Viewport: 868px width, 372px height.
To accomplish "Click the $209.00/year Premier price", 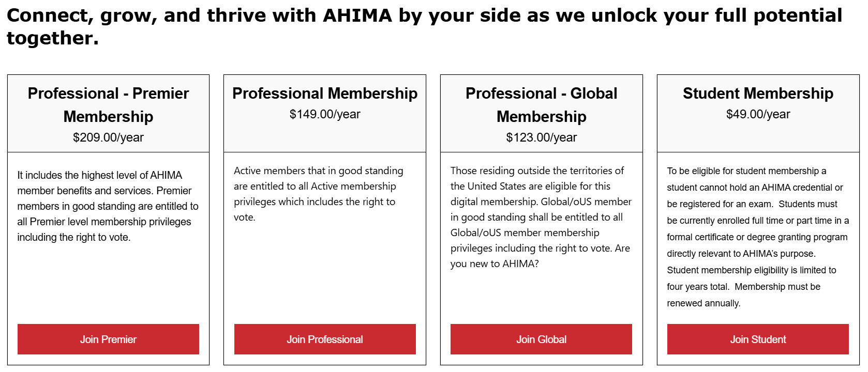I will (x=108, y=137).
